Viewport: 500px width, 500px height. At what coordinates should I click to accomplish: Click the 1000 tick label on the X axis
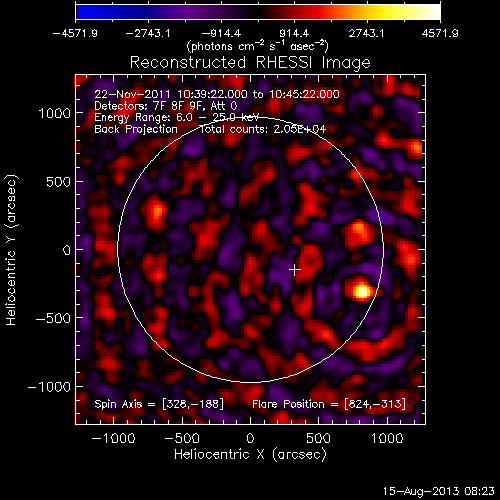(387, 438)
